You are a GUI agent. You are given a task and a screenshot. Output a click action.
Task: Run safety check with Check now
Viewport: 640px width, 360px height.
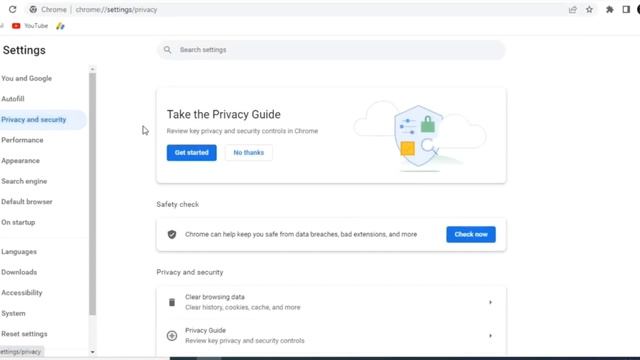click(x=471, y=234)
